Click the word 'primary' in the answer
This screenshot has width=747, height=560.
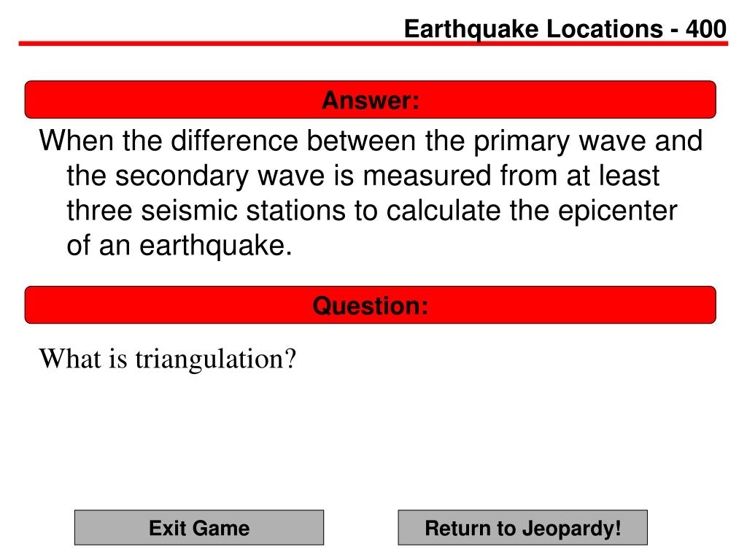[x=521, y=142]
